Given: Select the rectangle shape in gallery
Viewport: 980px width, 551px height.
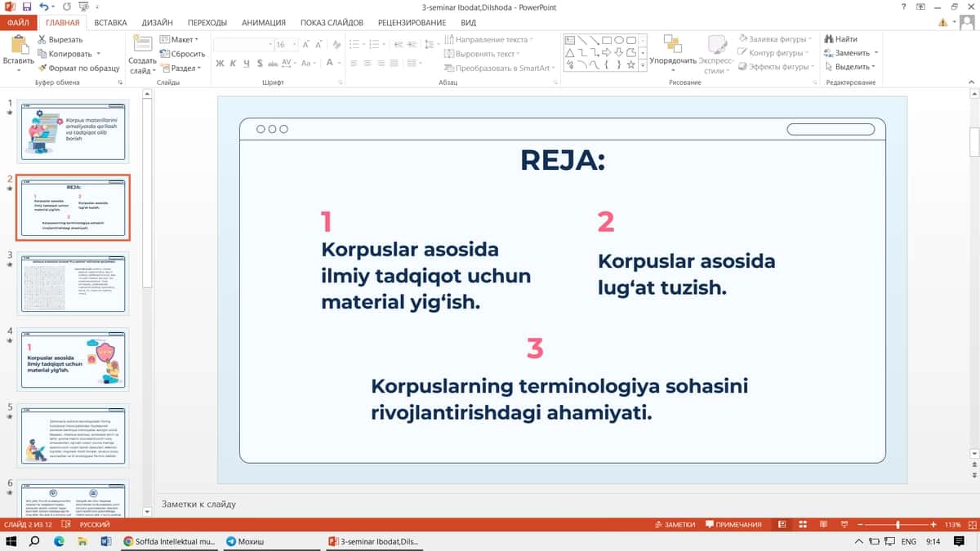Looking at the screenshot, I should click(x=607, y=40).
